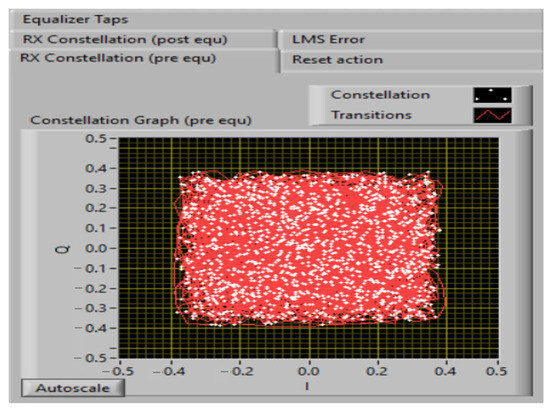550x411 pixels.
Task: Click the 0.4 tick label on Q axis
Action: tap(96, 168)
